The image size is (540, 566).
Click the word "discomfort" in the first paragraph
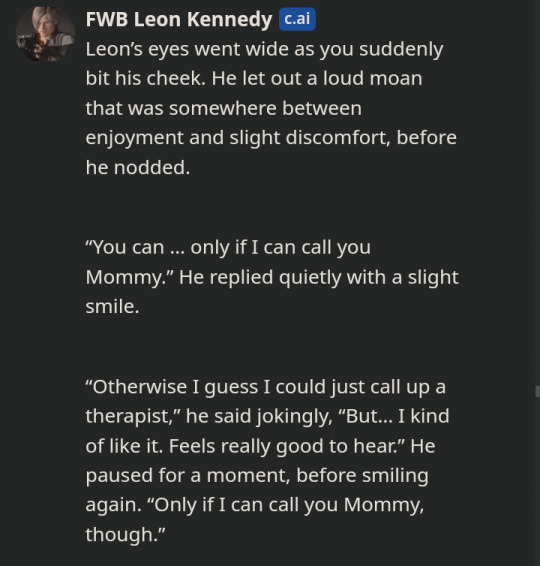click(x=335, y=138)
